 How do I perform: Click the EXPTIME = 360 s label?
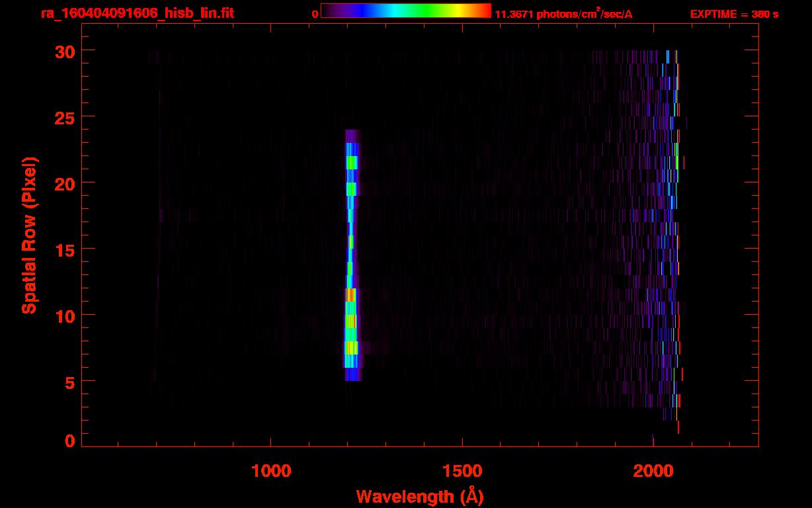[735, 14]
